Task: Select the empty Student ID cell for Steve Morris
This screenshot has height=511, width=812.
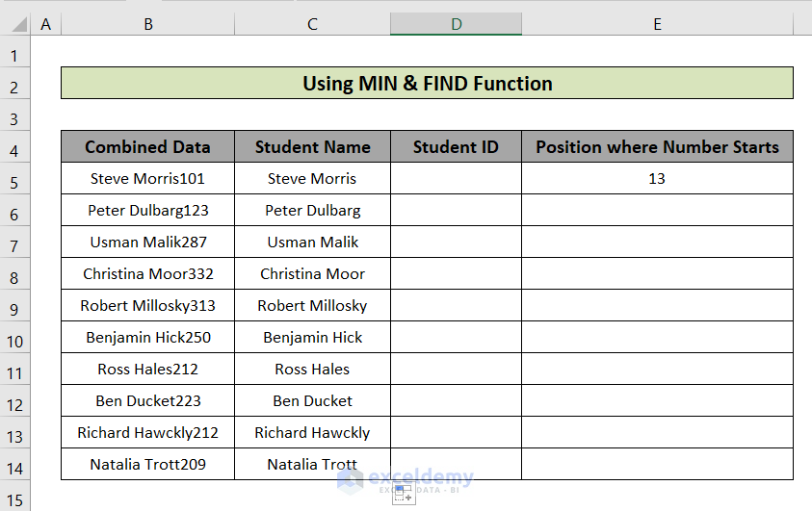Action: coord(456,179)
